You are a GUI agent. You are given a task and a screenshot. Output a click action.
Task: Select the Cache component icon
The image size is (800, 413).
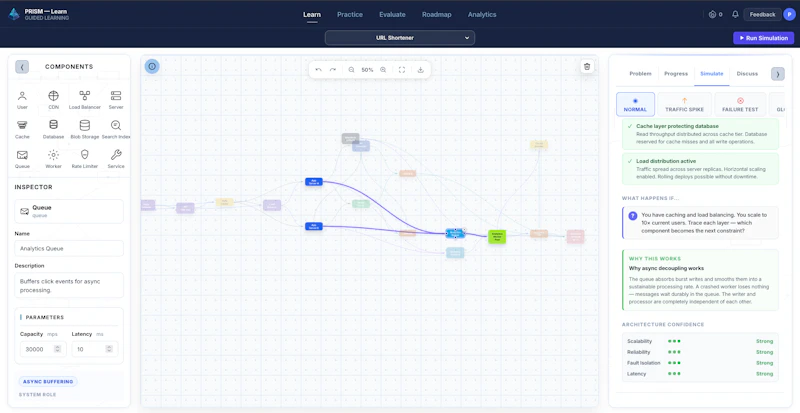pos(22,129)
